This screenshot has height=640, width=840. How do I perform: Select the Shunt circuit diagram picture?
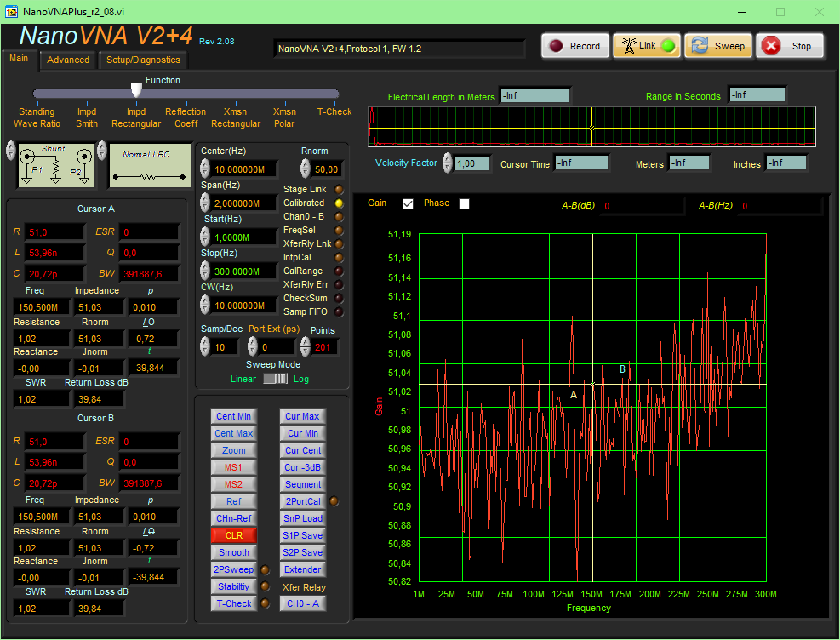coord(57,165)
